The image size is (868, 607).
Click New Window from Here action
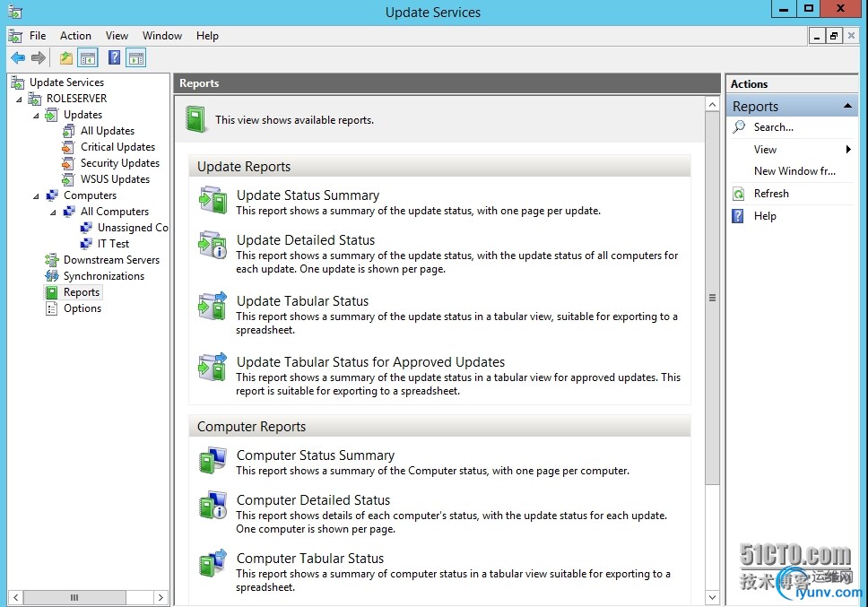pyautogui.click(x=794, y=171)
